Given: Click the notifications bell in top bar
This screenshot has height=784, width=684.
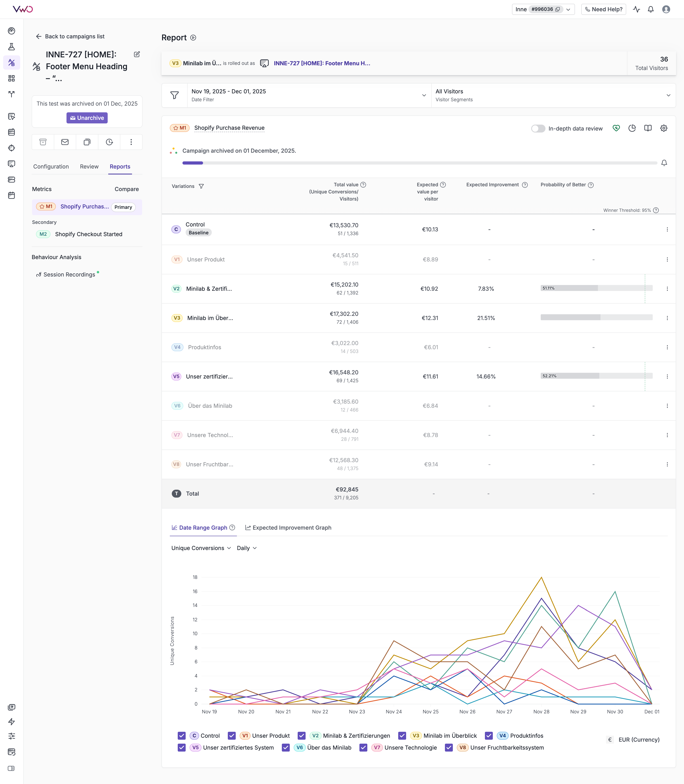Looking at the screenshot, I should click(x=650, y=9).
